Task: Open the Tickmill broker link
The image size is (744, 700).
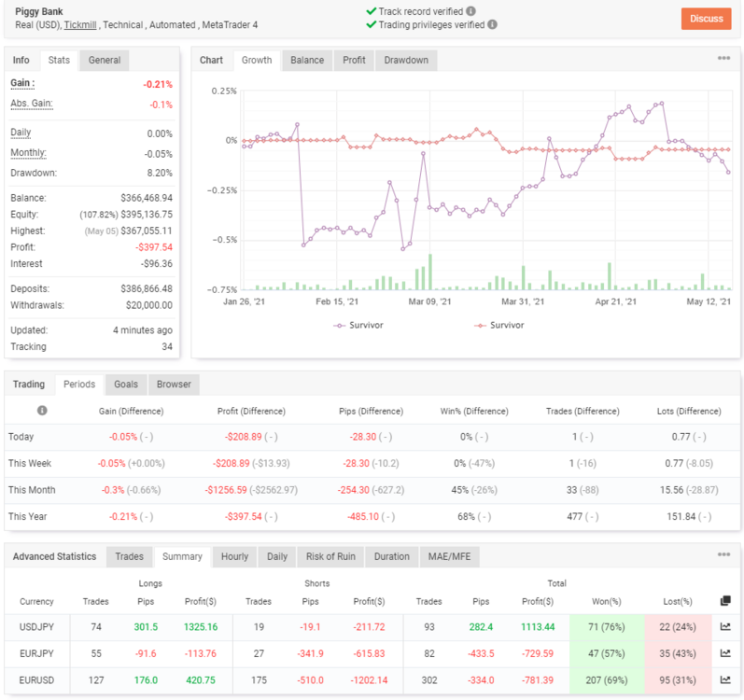Action: point(80,24)
